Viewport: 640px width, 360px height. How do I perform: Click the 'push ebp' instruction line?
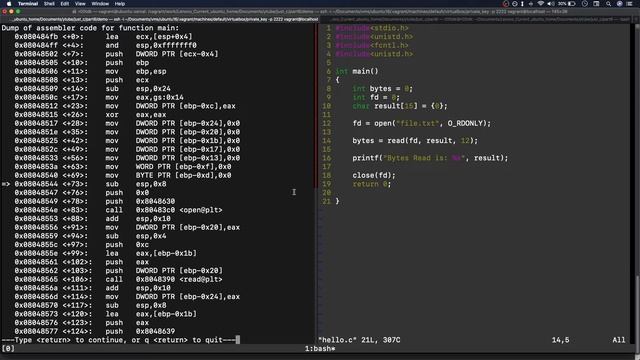[x=82, y=62]
